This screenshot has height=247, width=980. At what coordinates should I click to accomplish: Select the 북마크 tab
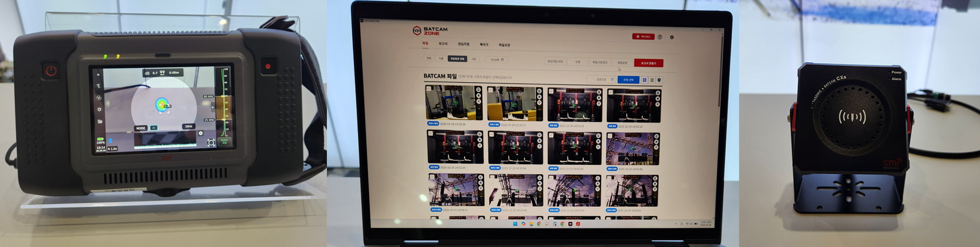pos(484,45)
